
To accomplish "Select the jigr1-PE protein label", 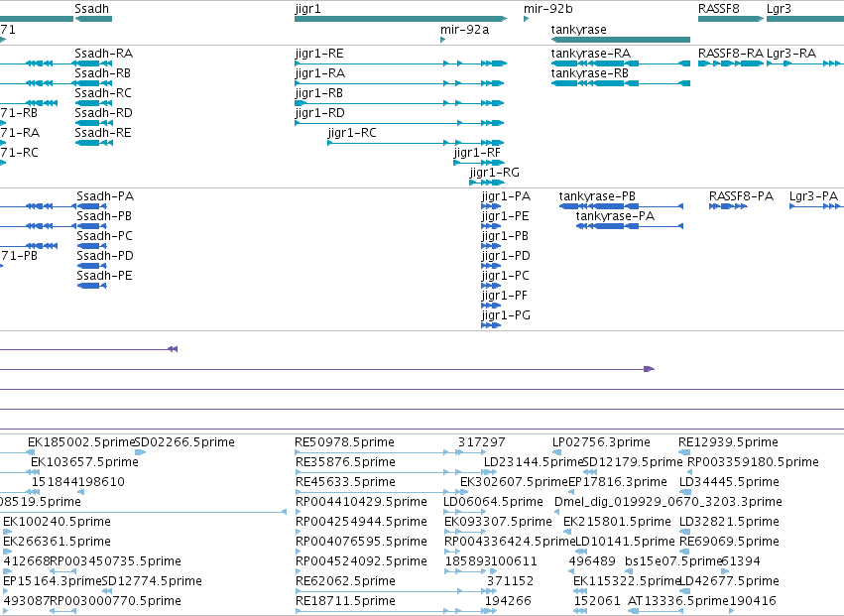I will point(505,216).
